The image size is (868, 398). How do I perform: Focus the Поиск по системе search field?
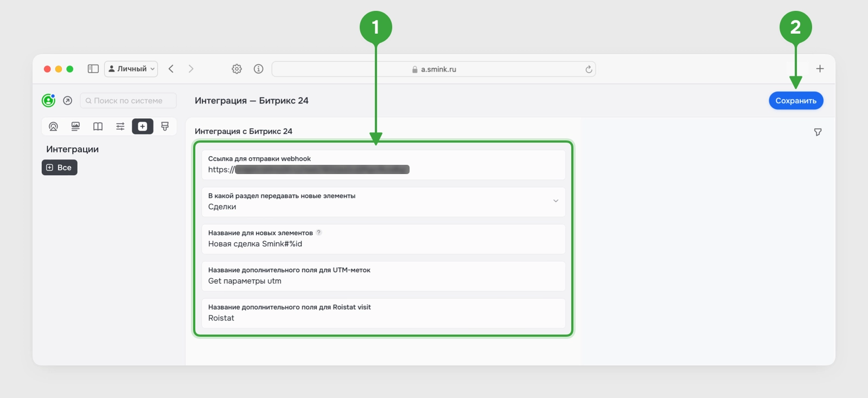pyautogui.click(x=129, y=100)
